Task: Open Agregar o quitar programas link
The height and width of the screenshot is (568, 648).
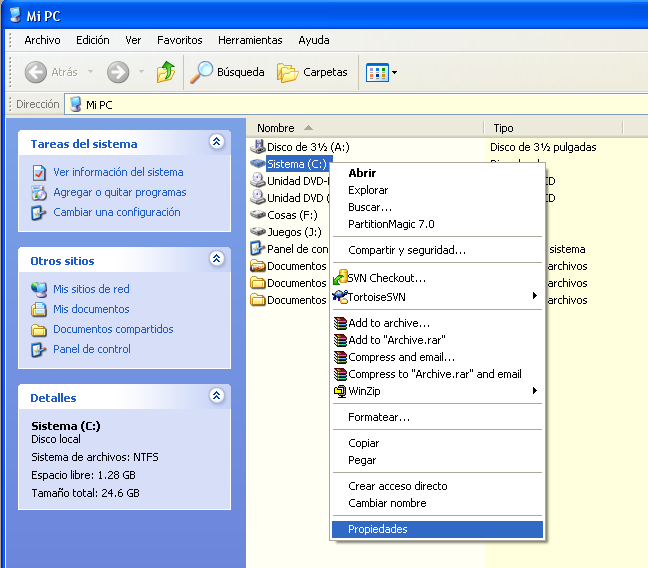Action: point(120,192)
